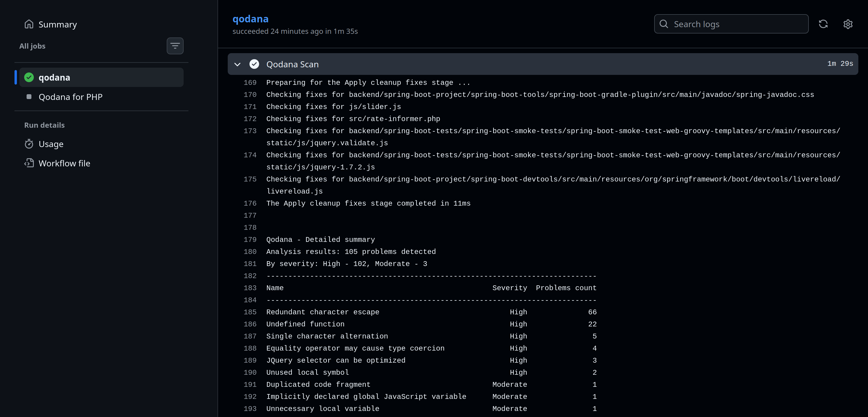Click the refresh logs icon

[823, 24]
